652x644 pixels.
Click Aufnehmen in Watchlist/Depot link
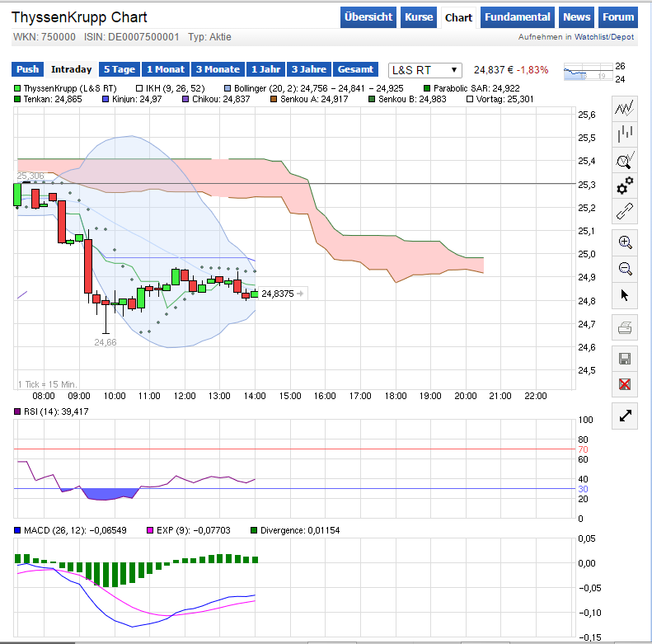pos(576,37)
